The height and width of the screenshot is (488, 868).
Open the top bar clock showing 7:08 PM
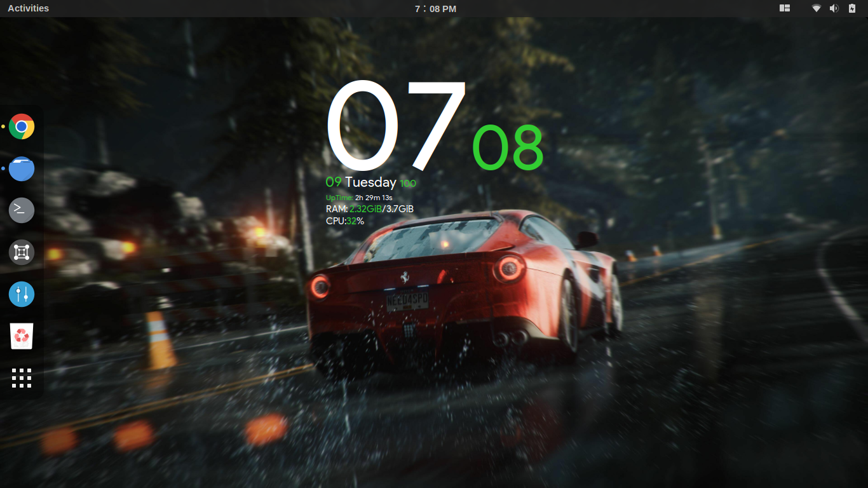[x=435, y=8]
